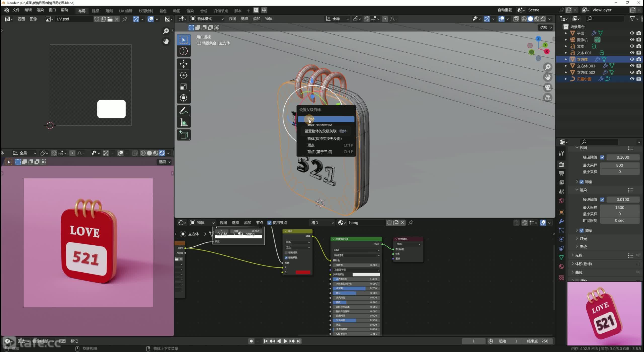
Task: Expand the 光程 panel
Action: [x=579, y=255]
